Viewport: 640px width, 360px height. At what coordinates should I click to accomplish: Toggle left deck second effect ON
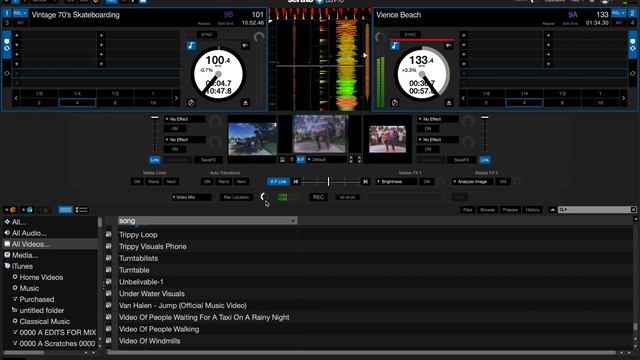(x=175, y=149)
